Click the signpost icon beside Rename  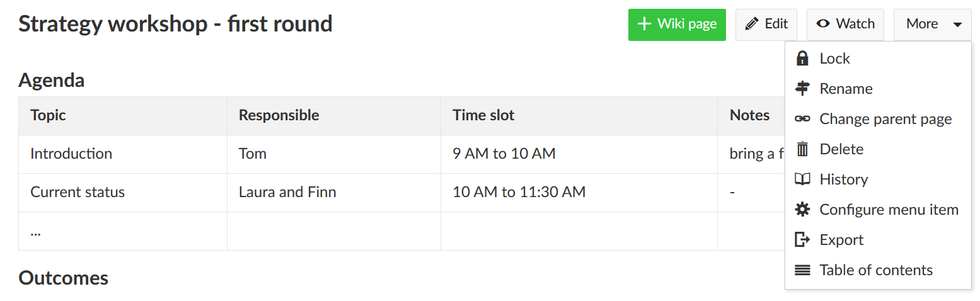pos(802,89)
